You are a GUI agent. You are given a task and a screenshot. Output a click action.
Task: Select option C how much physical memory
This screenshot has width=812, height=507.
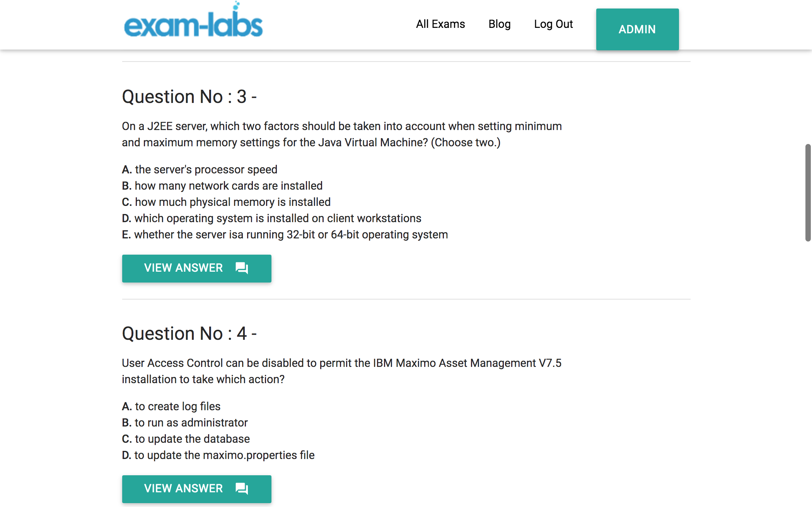point(226,202)
